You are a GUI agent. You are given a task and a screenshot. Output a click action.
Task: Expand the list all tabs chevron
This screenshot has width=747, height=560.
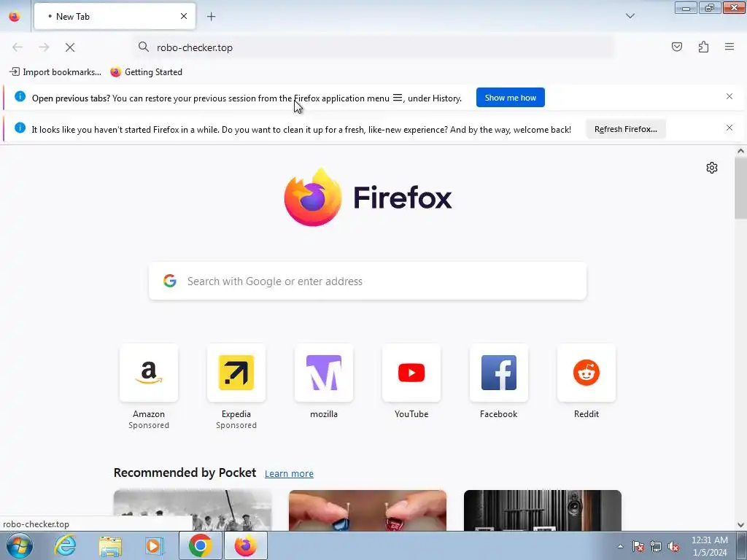pyautogui.click(x=630, y=16)
